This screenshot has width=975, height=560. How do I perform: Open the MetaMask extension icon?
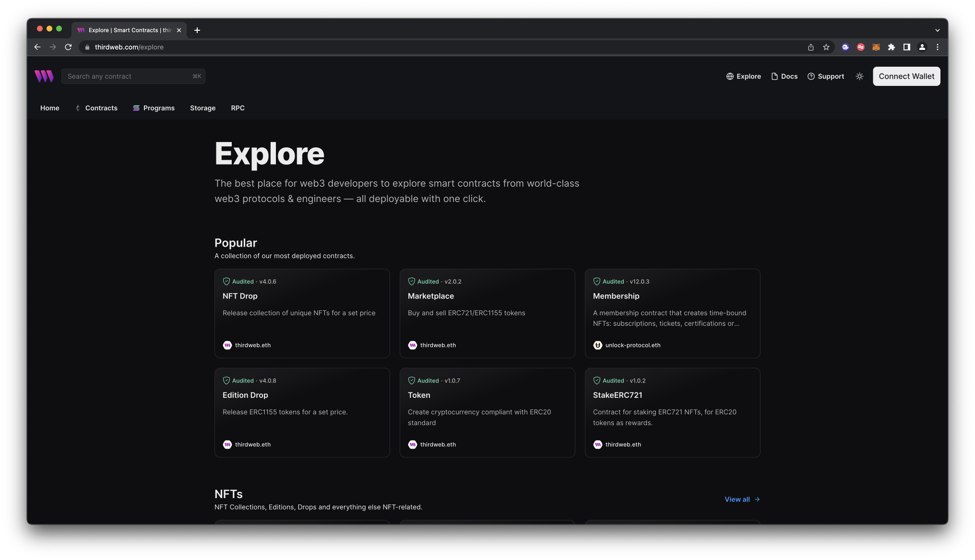click(876, 47)
